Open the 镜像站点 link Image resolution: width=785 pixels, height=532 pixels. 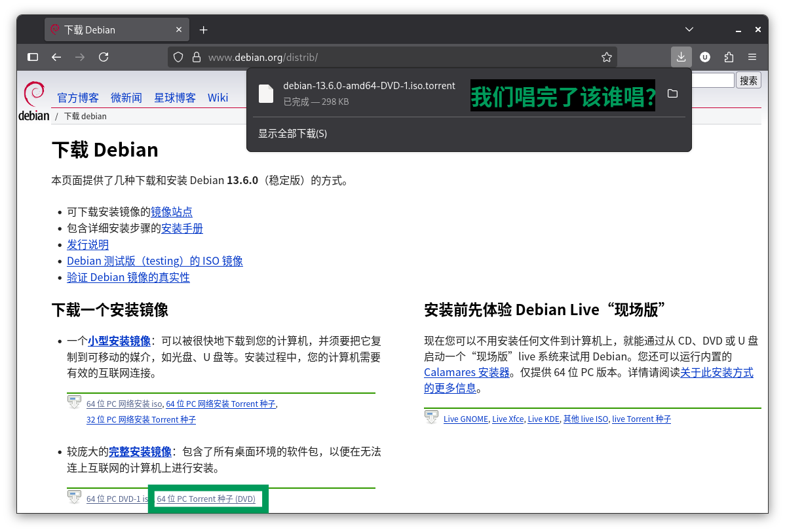[x=172, y=212]
